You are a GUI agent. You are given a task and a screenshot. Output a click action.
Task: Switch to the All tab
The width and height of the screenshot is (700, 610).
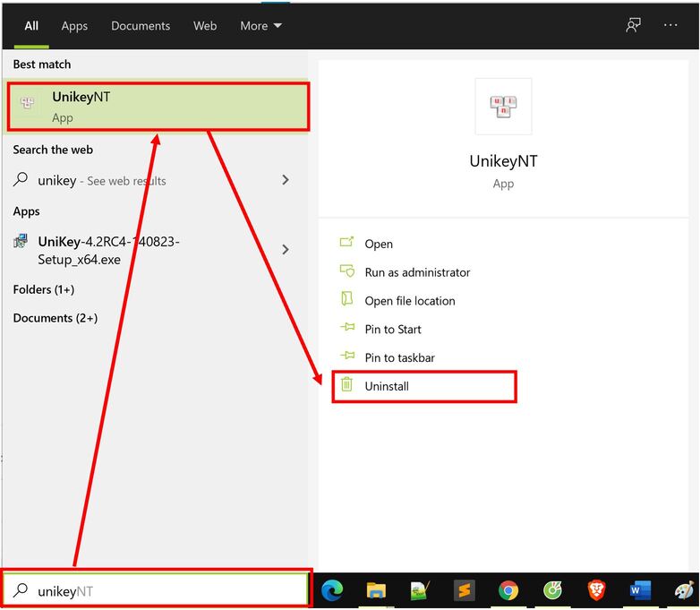coord(31,26)
